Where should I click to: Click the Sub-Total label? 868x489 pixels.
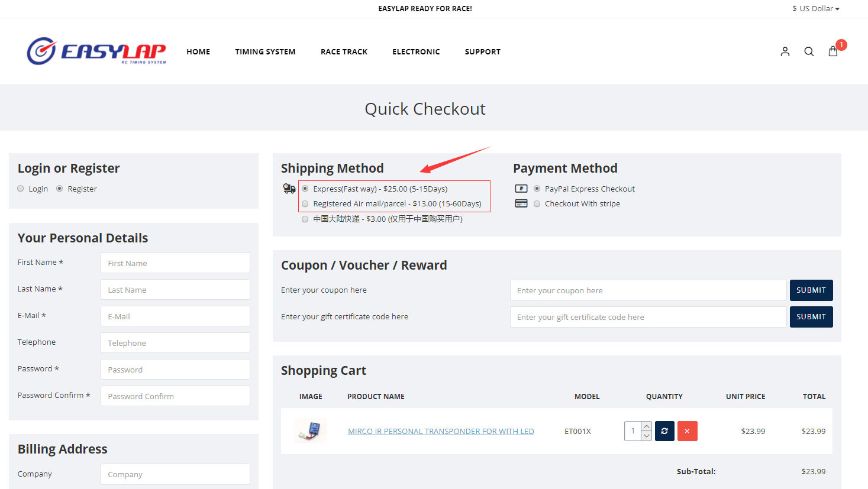(x=696, y=471)
